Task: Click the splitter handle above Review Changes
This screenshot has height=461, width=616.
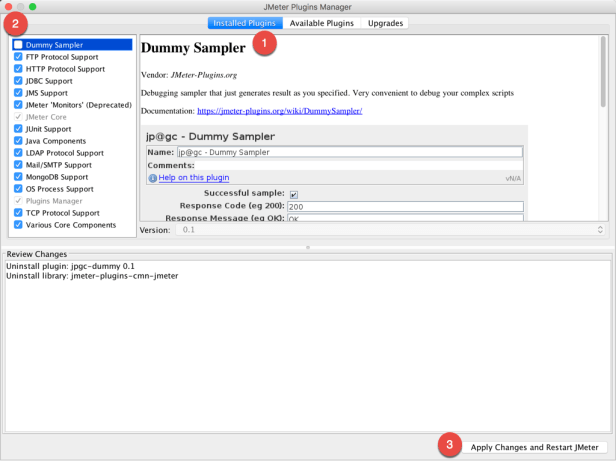Action: [308, 247]
